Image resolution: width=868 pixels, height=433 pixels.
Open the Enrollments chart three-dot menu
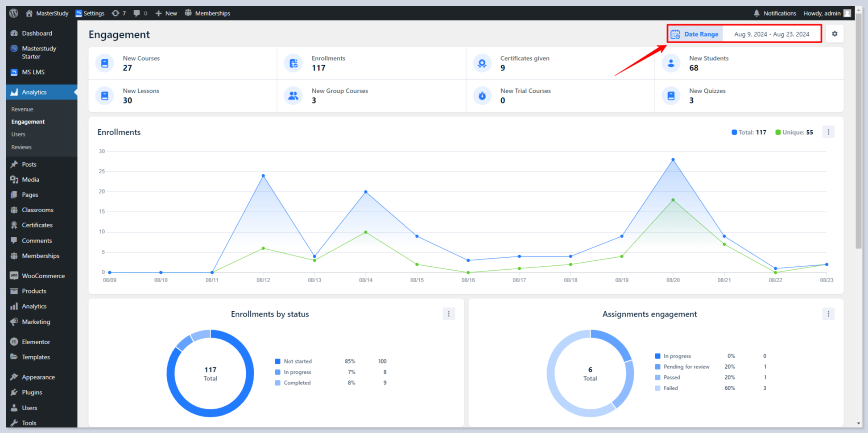pos(828,132)
